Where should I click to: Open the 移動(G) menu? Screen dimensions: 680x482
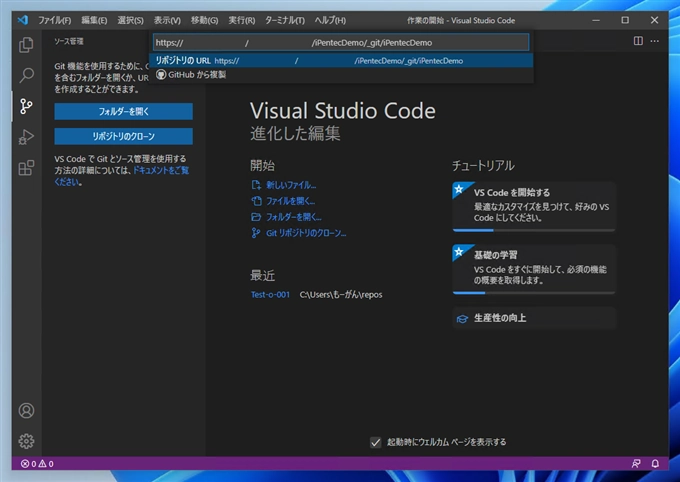tap(204, 20)
